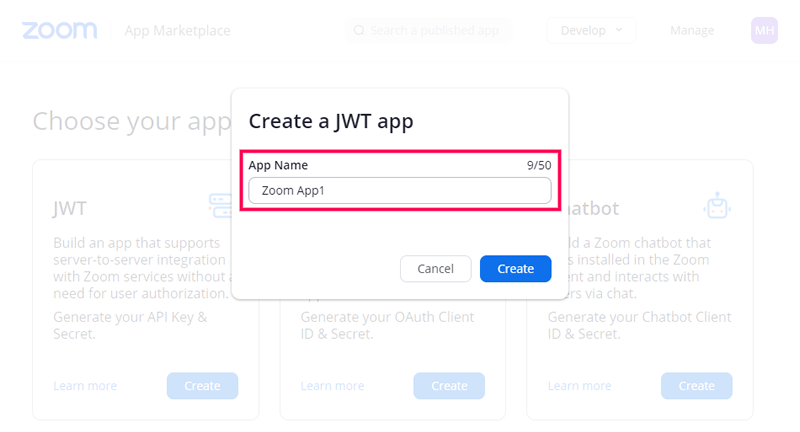Click Create on the JWT card
800x432 pixels.
point(202,386)
